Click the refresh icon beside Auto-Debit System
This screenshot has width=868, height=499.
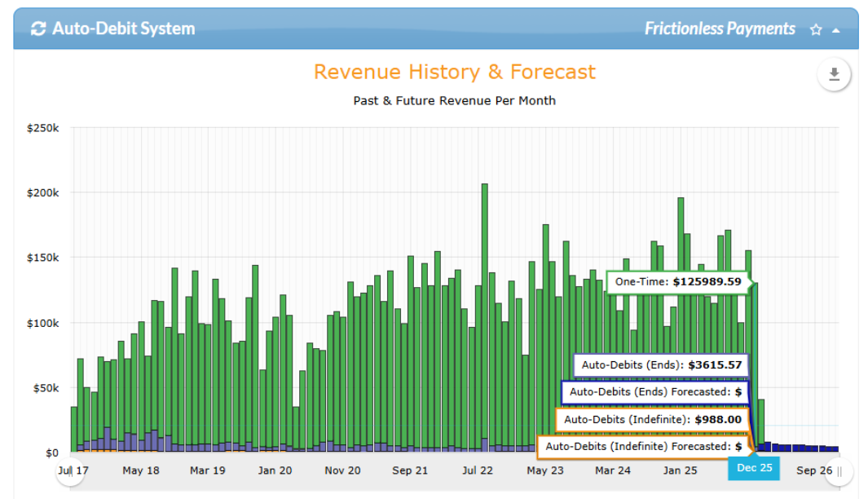pyautogui.click(x=38, y=29)
